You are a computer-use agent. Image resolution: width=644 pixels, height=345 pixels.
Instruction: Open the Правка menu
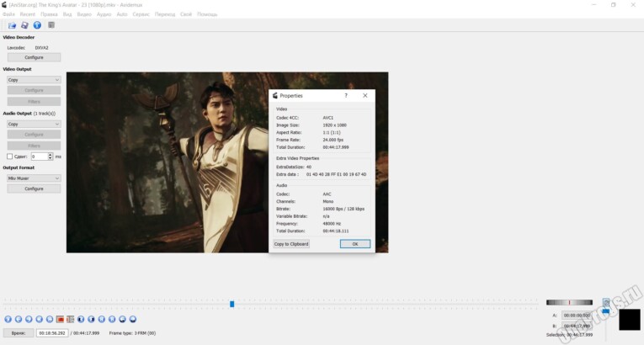coord(49,14)
